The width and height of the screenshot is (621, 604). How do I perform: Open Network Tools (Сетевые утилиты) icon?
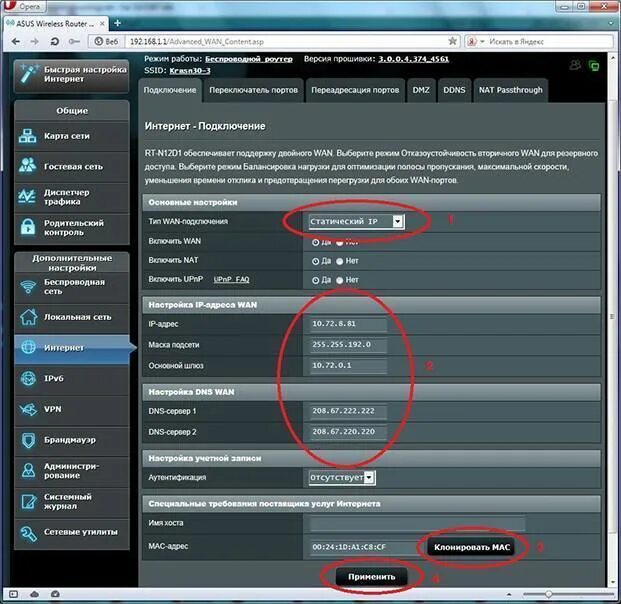coord(28,533)
